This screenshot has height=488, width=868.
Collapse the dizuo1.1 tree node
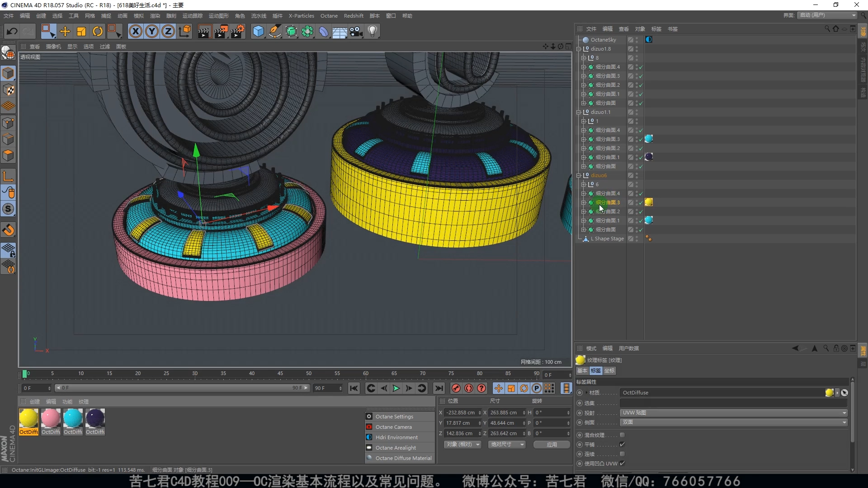[579, 112]
